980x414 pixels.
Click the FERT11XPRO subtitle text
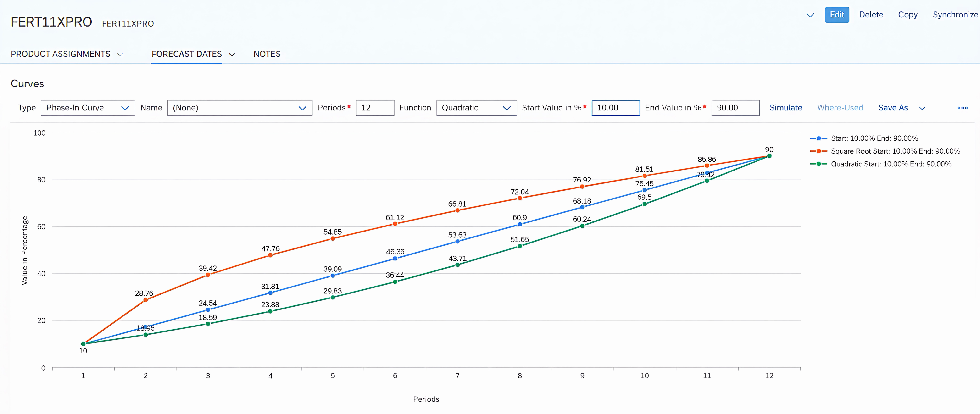[128, 24]
